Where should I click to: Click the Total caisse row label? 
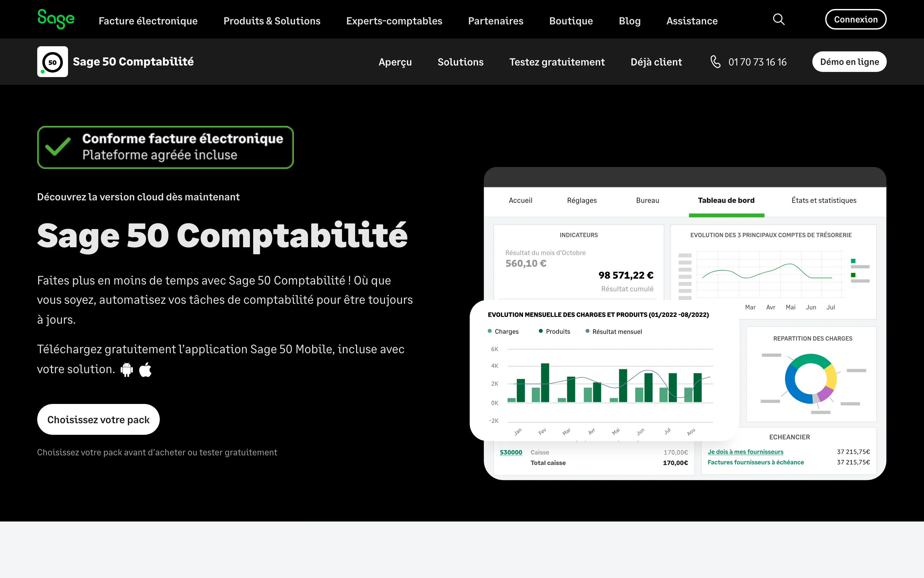pos(548,463)
